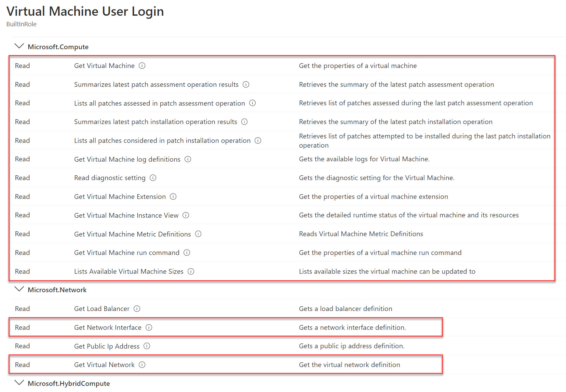The height and width of the screenshot is (392, 566).
Task: Select the Read label on Get Virtual Network row
Action: pyautogui.click(x=22, y=365)
